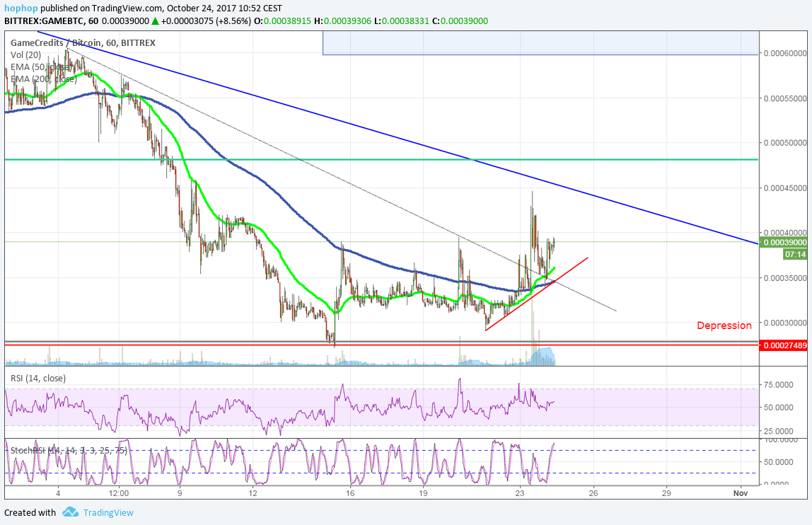Select the EMA (50, close) indicator label
The height and width of the screenshot is (525, 812).
[x=41, y=67]
